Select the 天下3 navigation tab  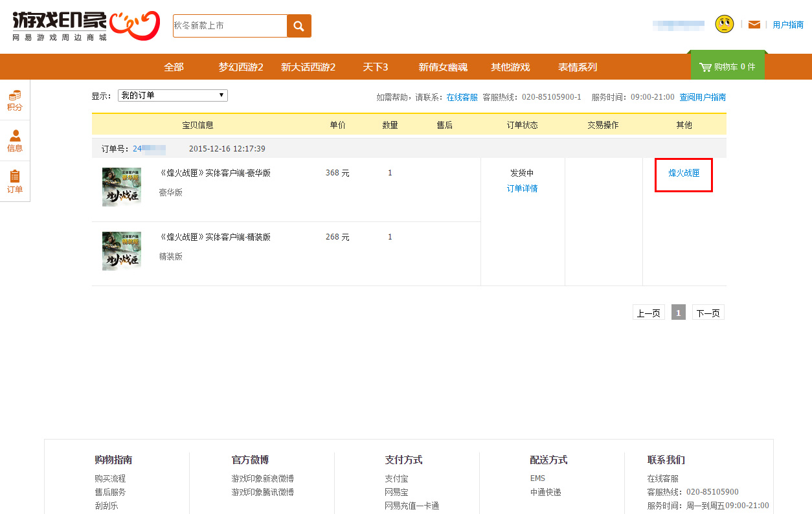coord(376,67)
